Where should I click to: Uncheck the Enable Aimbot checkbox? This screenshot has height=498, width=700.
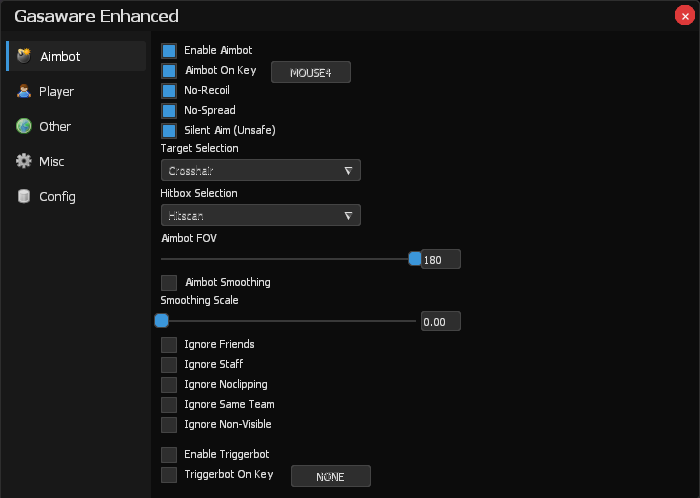(x=169, y=50)
